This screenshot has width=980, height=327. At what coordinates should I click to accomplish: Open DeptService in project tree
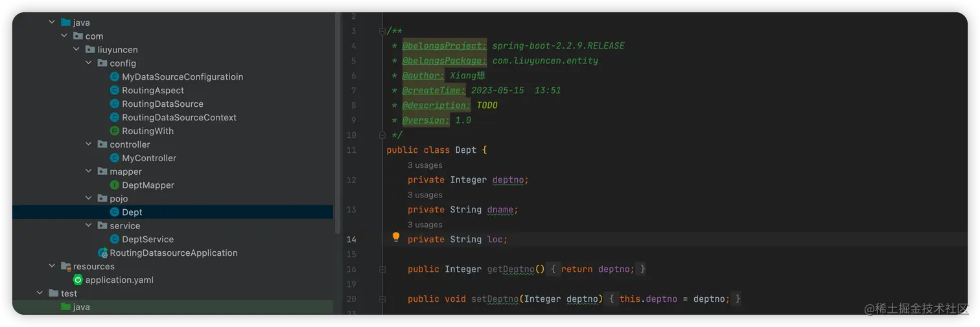pyautogui.click(x=148, y=240)
